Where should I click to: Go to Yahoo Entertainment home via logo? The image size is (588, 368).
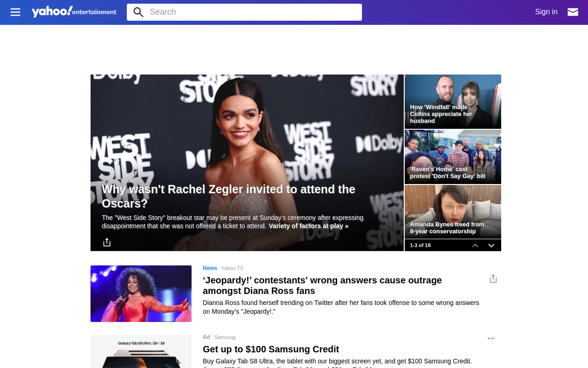coord(74,11)
